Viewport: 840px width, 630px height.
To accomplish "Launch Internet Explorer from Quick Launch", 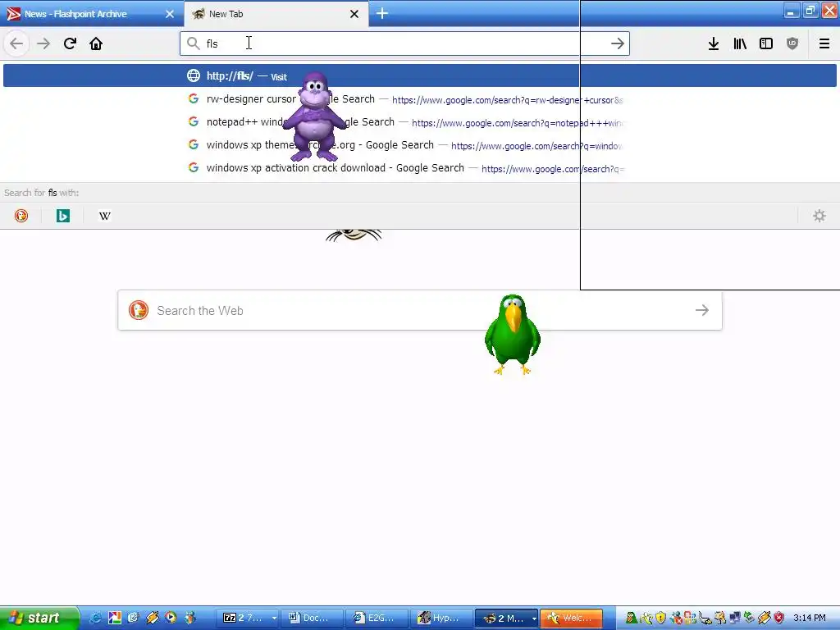I will 96,618.
